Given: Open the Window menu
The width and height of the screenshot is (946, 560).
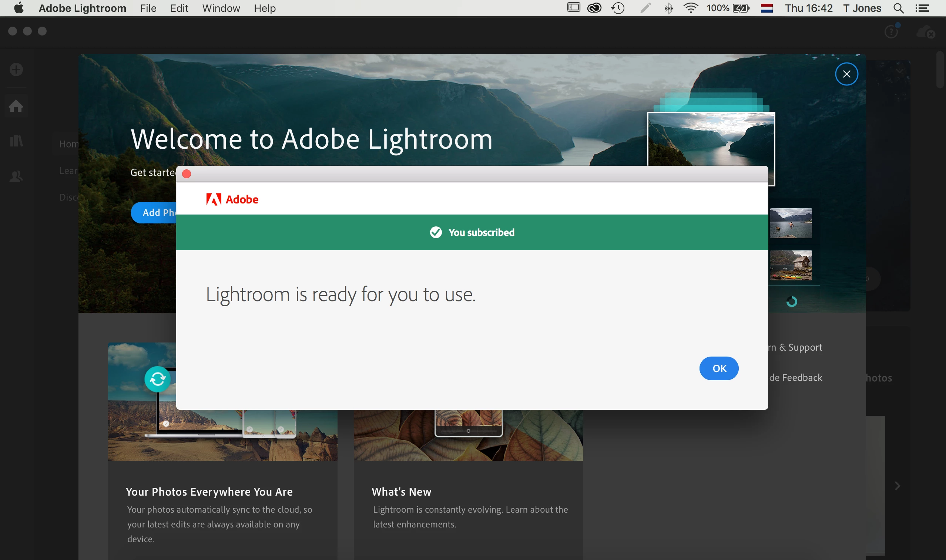Looking at the screenshot, I should 221,8.
